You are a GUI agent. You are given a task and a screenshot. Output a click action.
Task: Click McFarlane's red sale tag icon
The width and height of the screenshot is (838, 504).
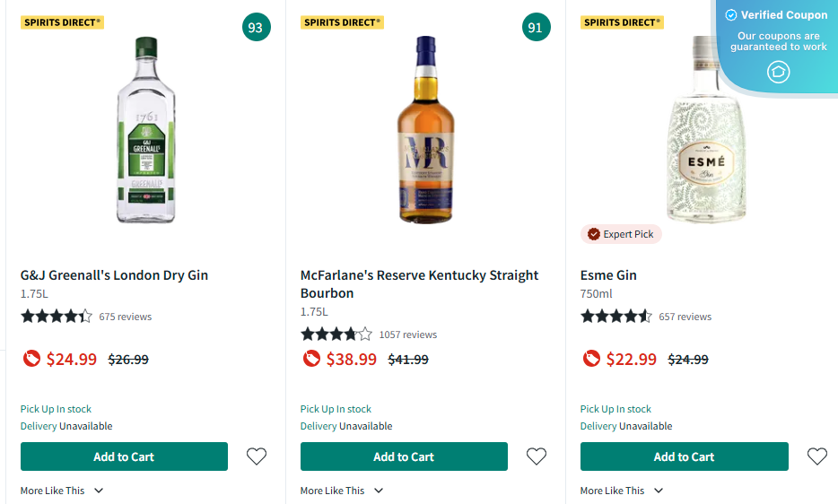(310, 359)
